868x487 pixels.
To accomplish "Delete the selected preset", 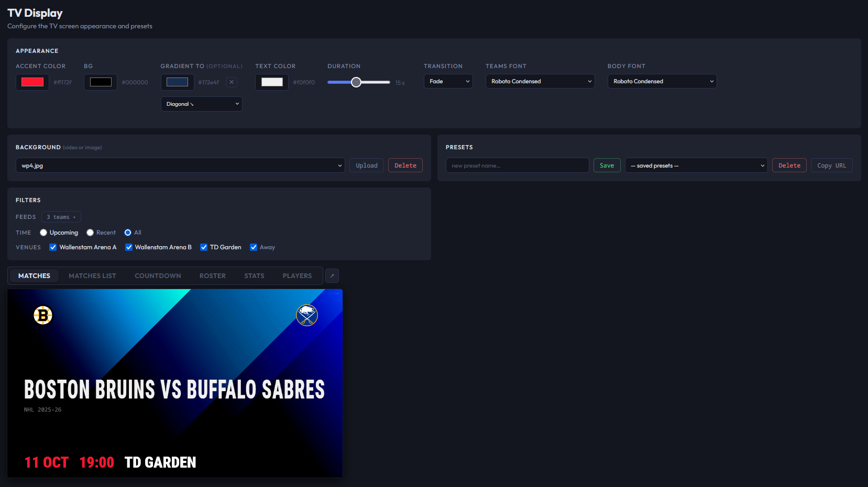I will (x=789, y=165).
